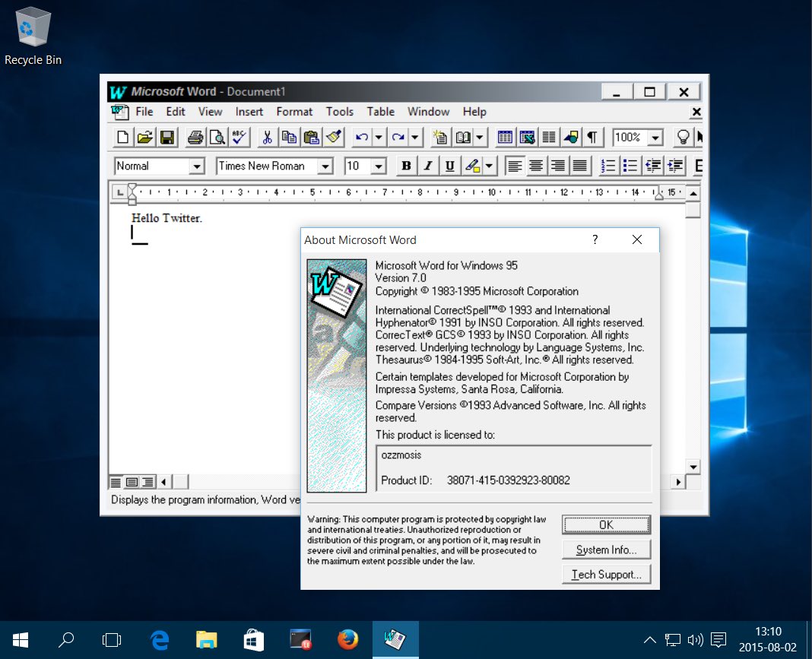The image size is (812, 659).
Task: Open the Insert menu
Action: click(249, 112)
